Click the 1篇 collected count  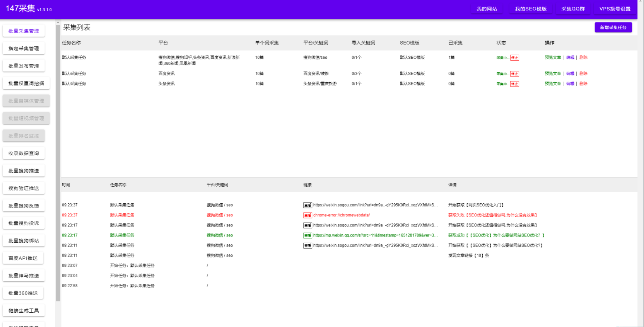(x=451, y=58)
